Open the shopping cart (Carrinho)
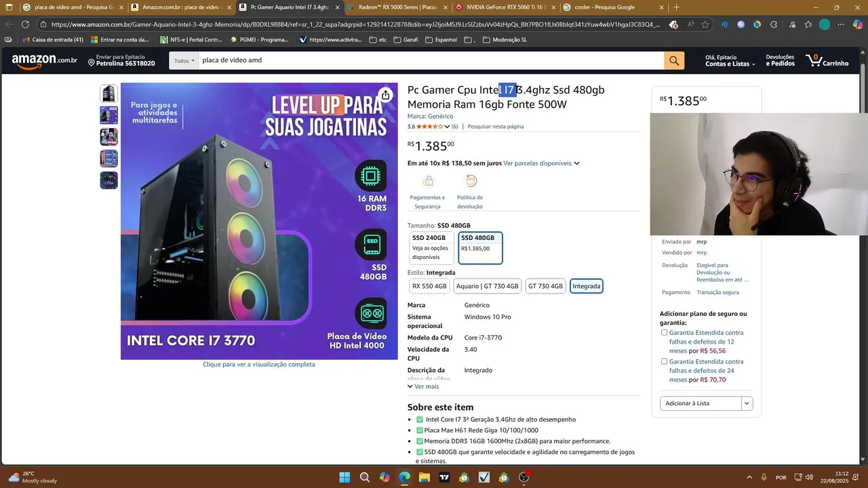Viewport: 868px width, 488px height. pyautogui.click(x=827, y=60)
